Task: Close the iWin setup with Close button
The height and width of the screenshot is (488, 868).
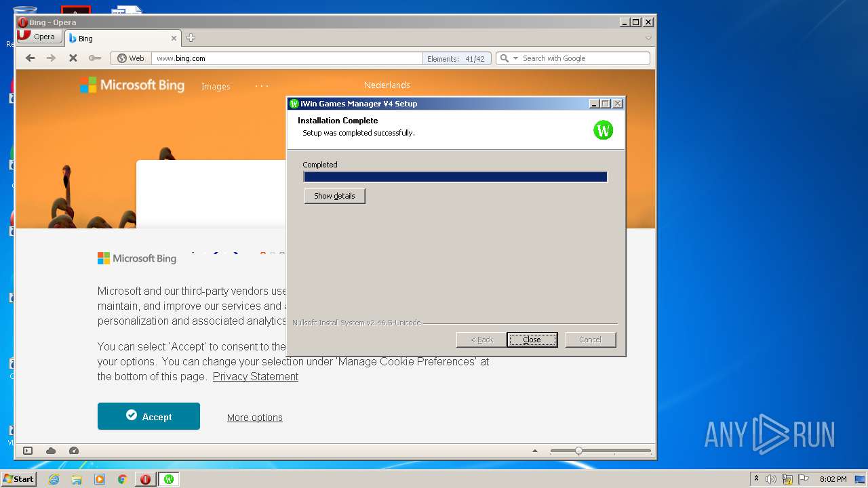Action: (x=532, y=340)
